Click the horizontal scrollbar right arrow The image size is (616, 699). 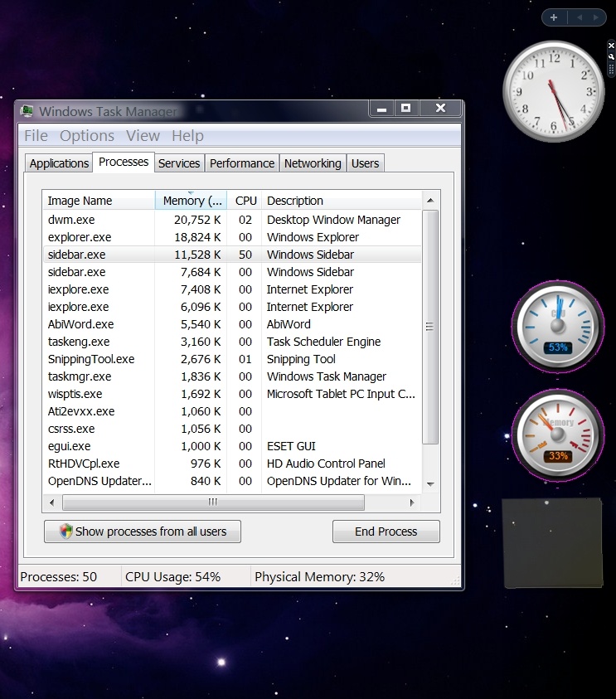click(x=412, y=502)
